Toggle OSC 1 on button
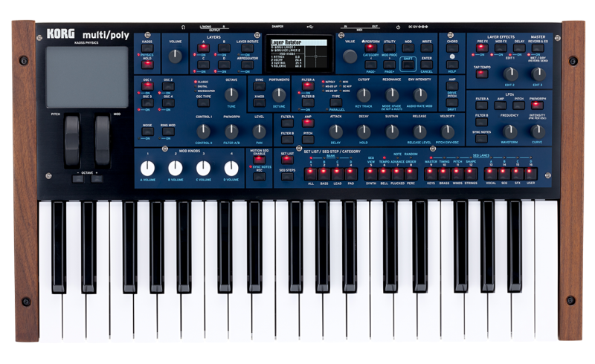Screen dimensions: 595x364 point(147,85)
